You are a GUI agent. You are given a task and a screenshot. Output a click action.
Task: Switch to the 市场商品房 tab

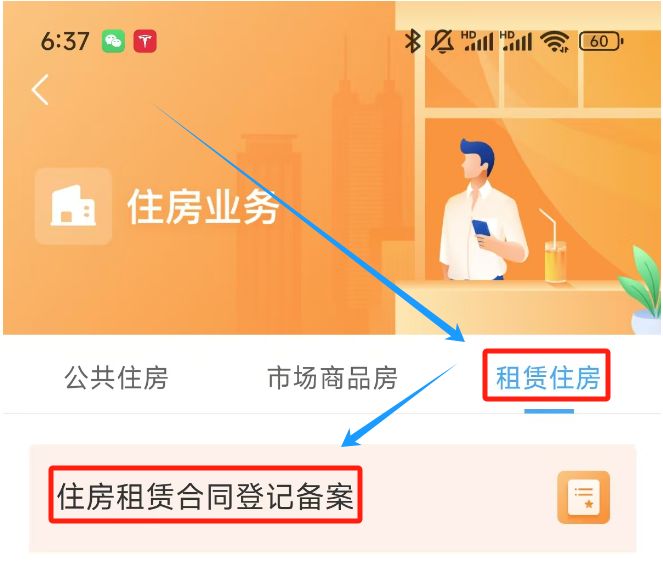pyautogui.click(x=332, y=378)
